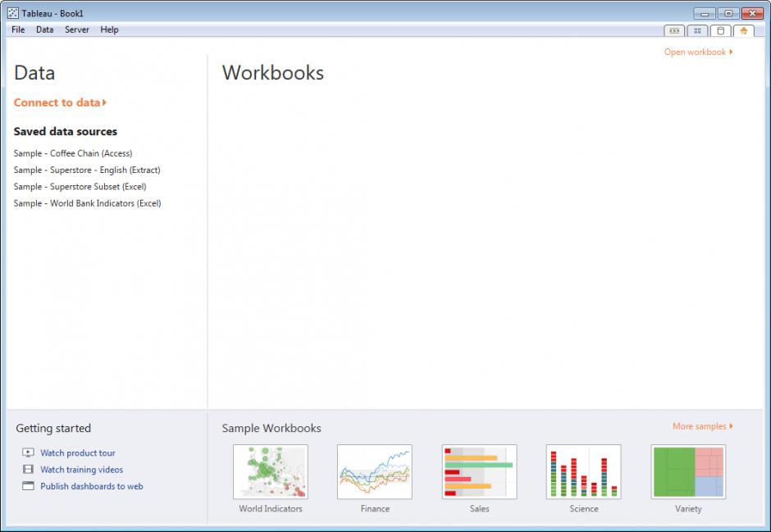Open the Variety treemap sample thumbnail
This screenshot has width=771, height=532.
pos(688,471)
